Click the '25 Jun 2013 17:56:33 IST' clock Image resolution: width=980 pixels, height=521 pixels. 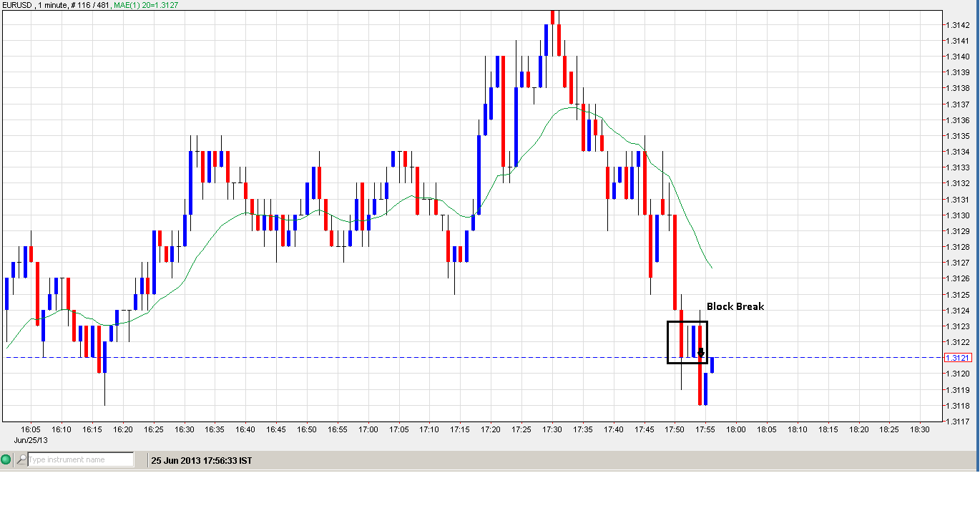(x=202, y=461)
